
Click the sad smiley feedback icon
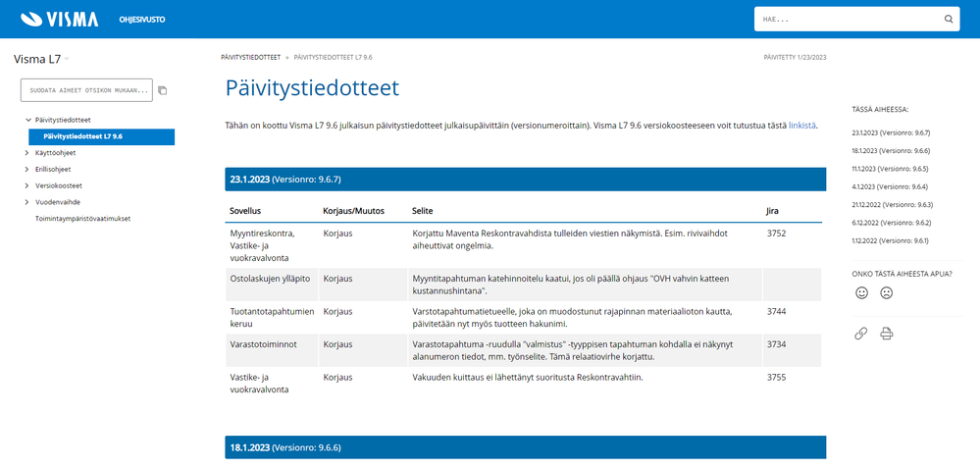tap(886, 292)
